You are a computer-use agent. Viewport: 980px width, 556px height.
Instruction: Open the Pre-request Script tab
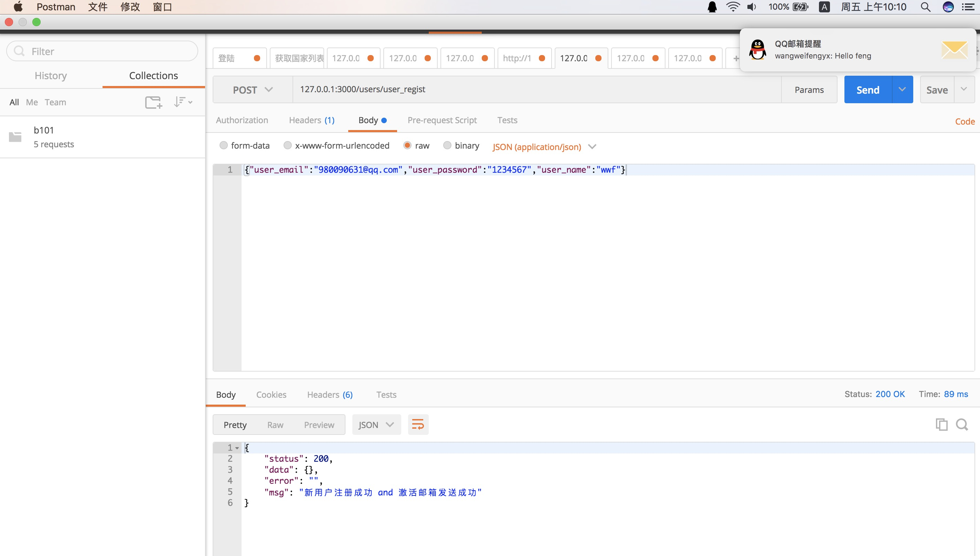tap(442, 120)
